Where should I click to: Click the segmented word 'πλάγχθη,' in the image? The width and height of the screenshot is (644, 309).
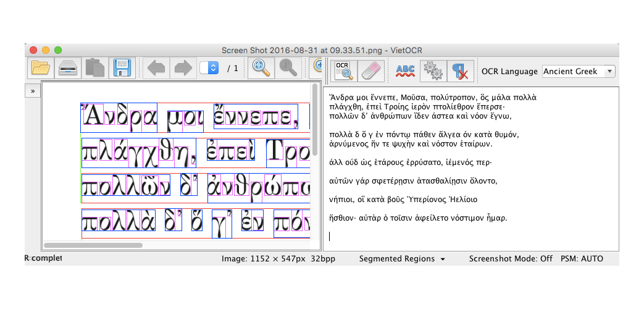(x=139, y=153)
